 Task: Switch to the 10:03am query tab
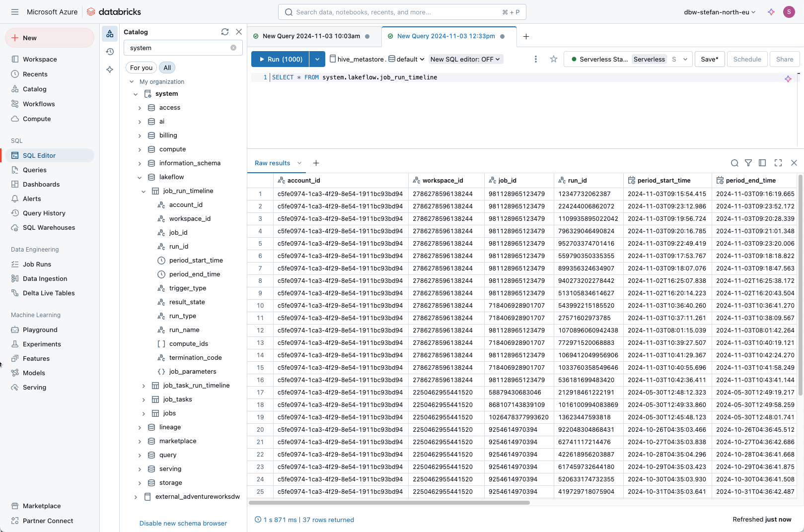311,36
